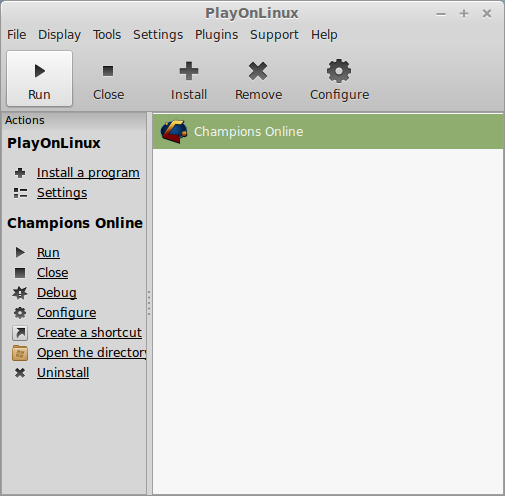Click folder icon beside Open the directory

[x=20, y=353]
